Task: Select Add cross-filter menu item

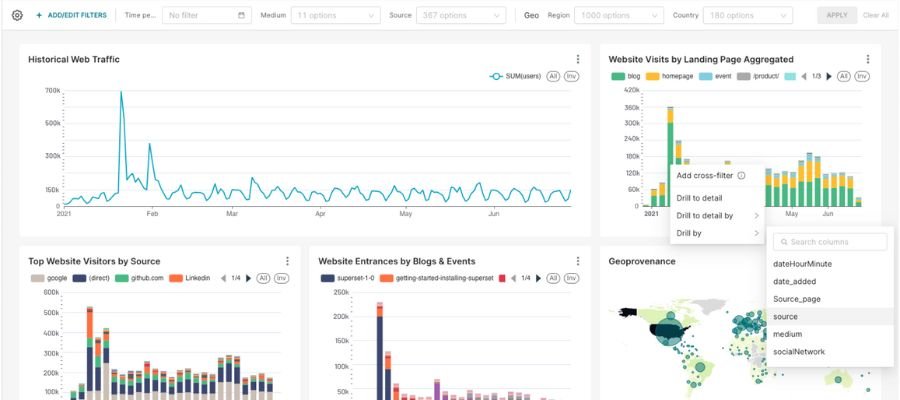Action: [x=705, y=176]
